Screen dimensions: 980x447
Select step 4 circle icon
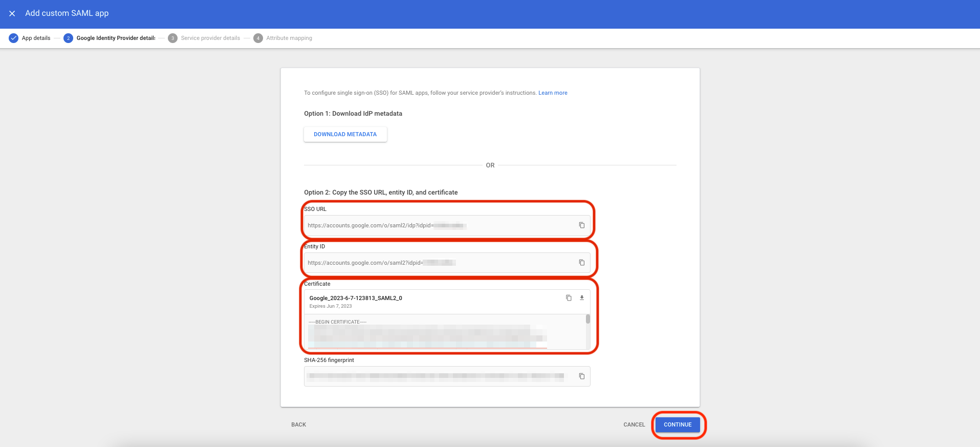[x=258, y=38]
